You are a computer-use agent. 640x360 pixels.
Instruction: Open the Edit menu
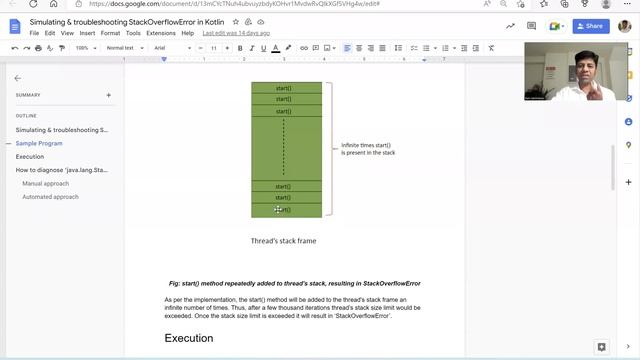50,33
